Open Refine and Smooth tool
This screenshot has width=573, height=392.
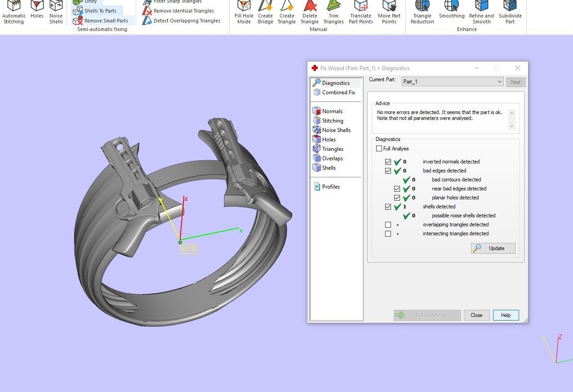click(481, 12)
